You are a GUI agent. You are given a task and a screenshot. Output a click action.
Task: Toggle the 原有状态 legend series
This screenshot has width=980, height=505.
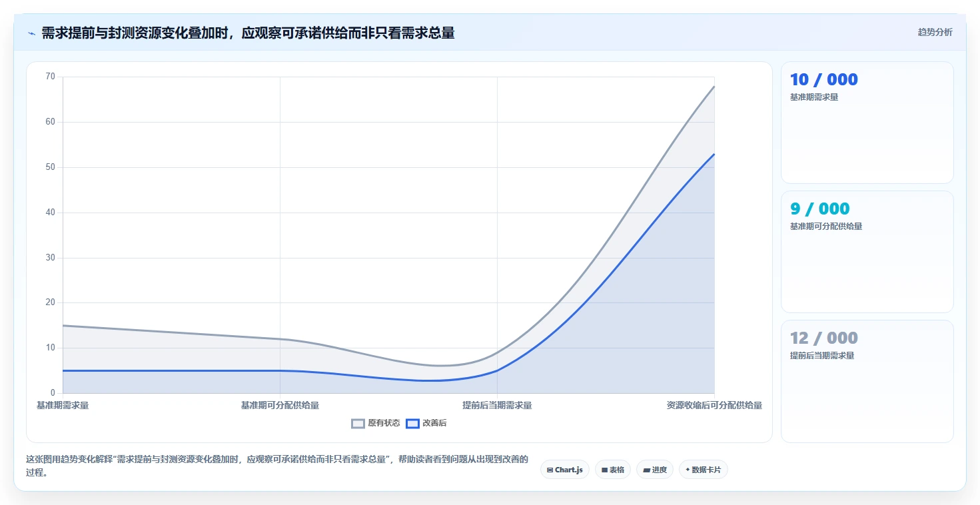coord(376,423)
